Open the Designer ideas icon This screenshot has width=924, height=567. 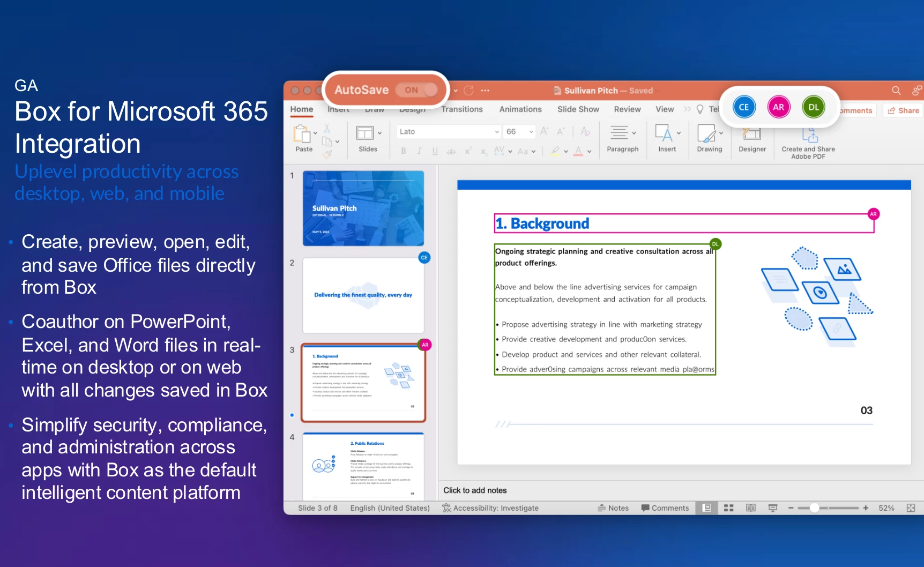pyautogui.click(x=752, y=133)
